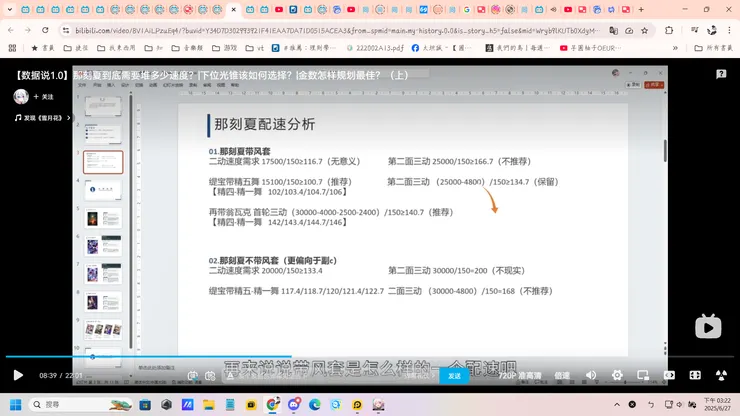Click the rightmost player control icon
The width and height of the screenshot is (740, 416).
pyautogui.click(x=721, y=375)
